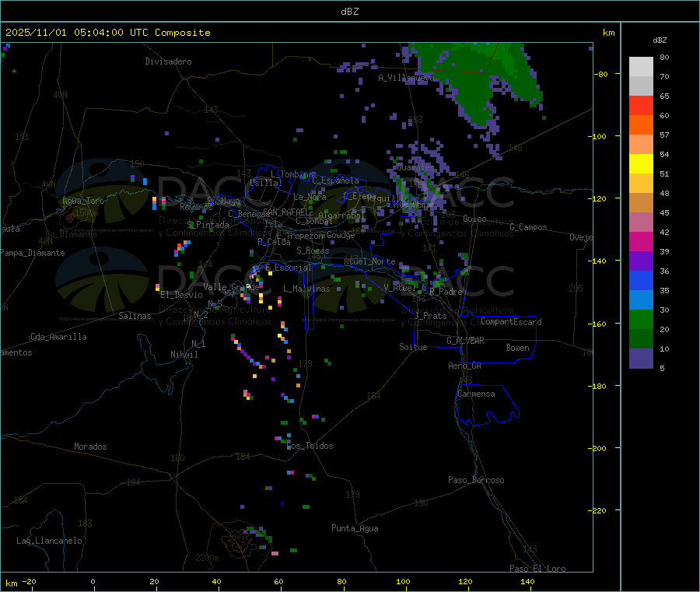
Task: Select the Pampa_Diamante label
Action: [33, 253]
